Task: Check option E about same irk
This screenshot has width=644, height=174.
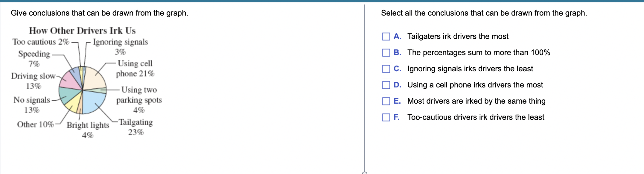Action: click(386, 101)
